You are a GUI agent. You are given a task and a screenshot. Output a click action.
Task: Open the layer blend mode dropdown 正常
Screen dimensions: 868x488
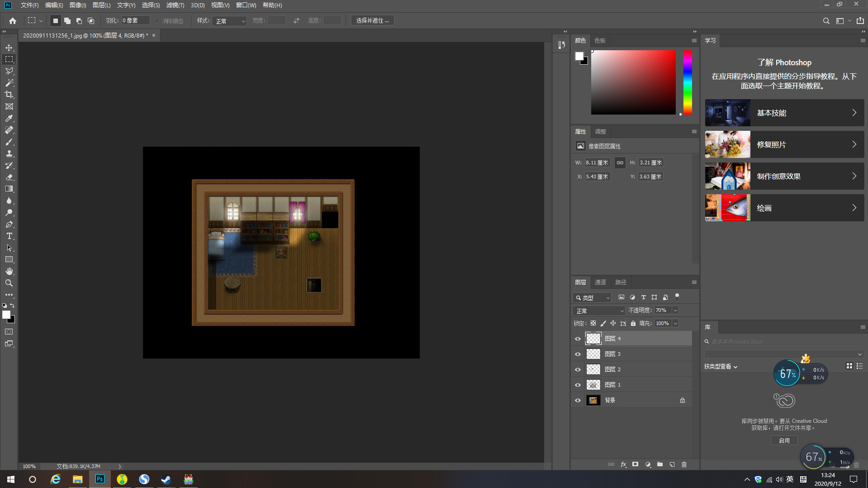(x=599, y=311)
